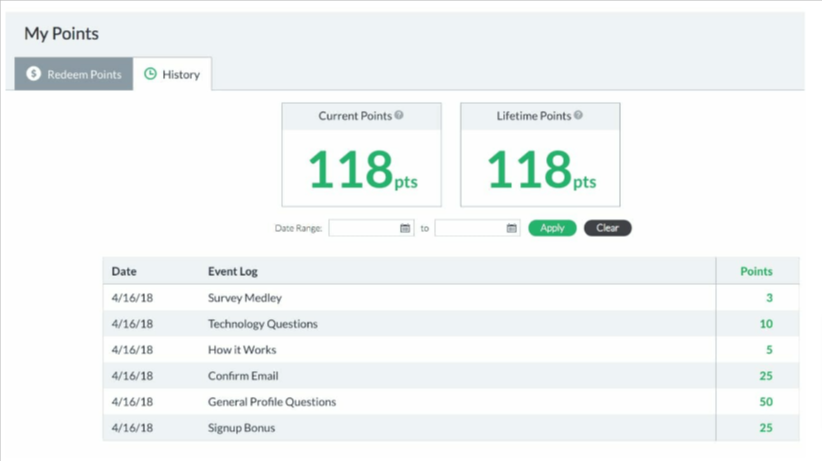Click the clock icon on the History tab
Image resolution: width=822 pixels, height=461 pixels.
click(x=150, y=74)
